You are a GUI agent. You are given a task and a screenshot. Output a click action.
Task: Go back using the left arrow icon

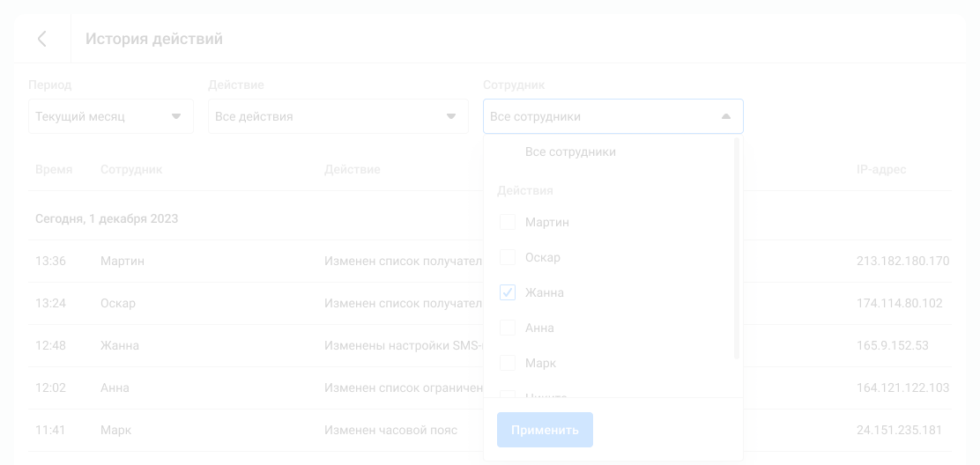pos(42,39)
